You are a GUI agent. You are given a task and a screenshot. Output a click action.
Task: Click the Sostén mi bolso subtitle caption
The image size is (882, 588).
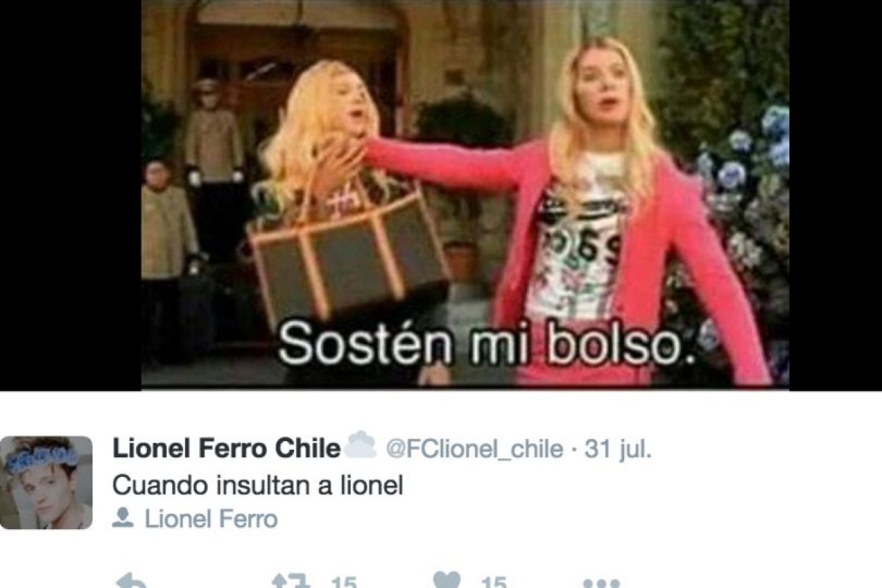(486, 344)
